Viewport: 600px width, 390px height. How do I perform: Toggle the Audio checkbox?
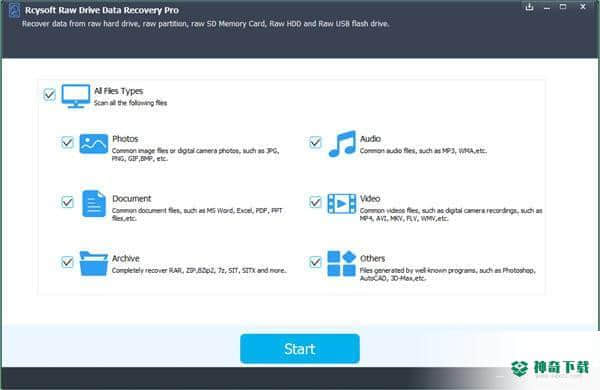[315, 142]
